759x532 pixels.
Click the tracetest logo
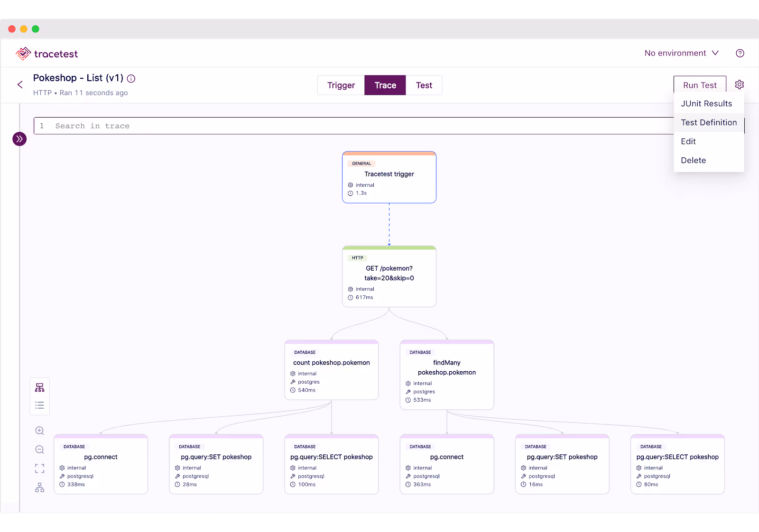[46, 54]
